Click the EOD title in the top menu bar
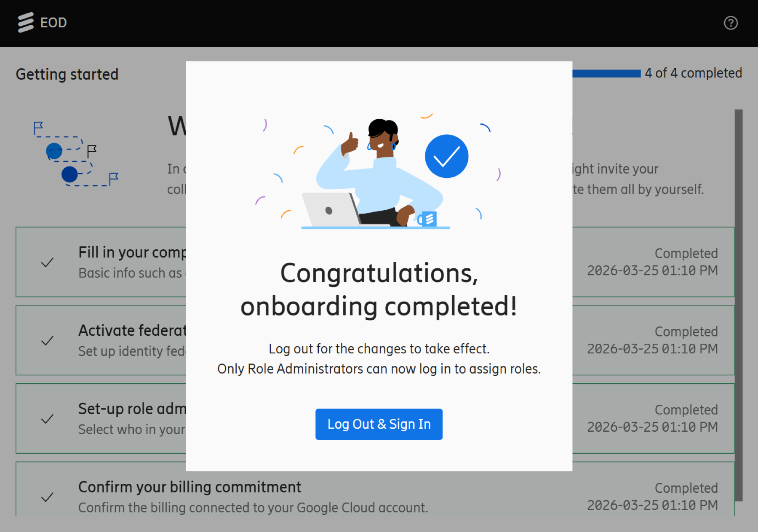758x532 pixels. tap(52, 22)
